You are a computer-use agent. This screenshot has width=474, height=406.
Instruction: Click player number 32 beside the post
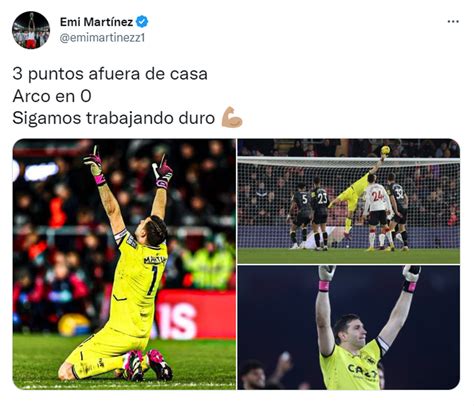(x=398, y=212)
